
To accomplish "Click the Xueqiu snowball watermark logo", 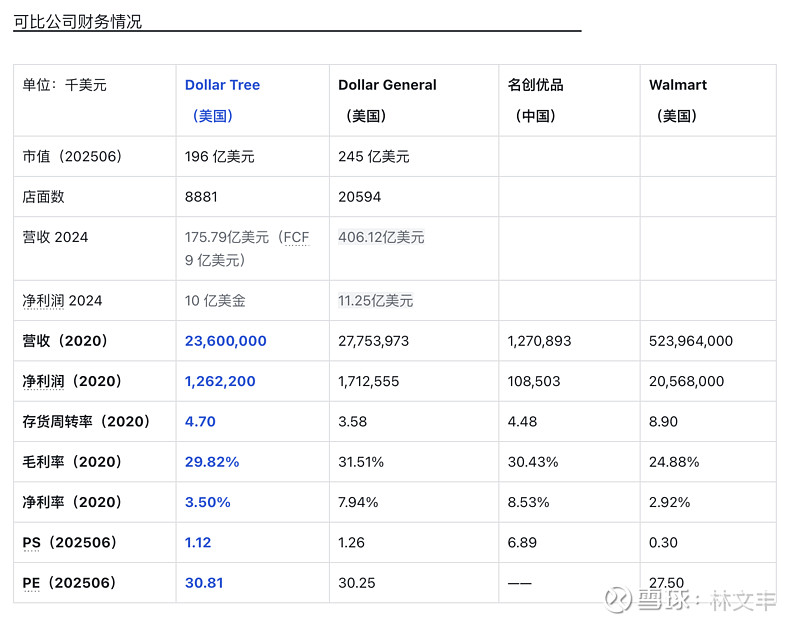I will (x=618, y=600).
